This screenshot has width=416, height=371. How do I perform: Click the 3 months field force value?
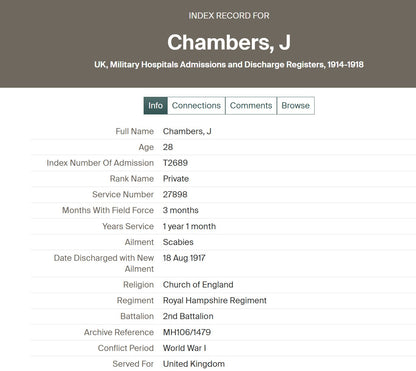tap(181, 210)
